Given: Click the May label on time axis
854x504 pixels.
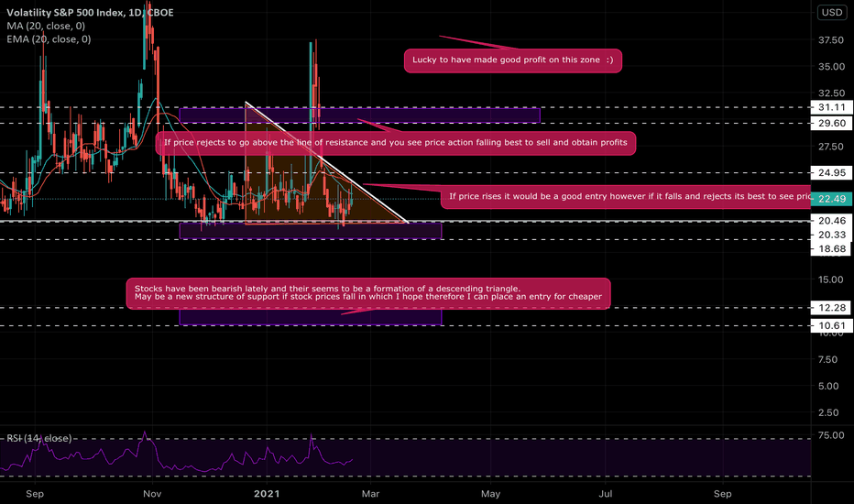Looking at the screenshot, I should tap(490, 494).
